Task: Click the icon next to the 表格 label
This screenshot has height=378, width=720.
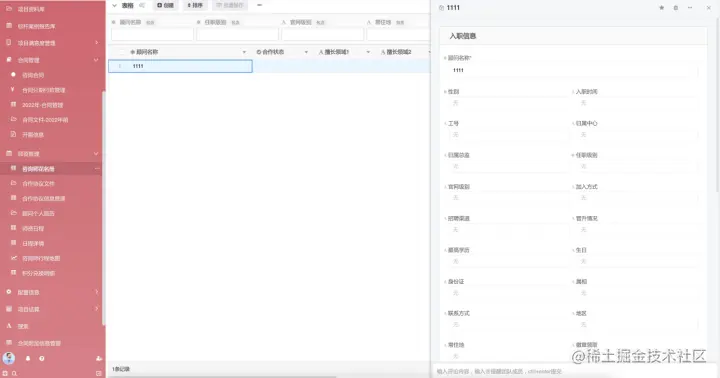Action: (x=142, y=6)
